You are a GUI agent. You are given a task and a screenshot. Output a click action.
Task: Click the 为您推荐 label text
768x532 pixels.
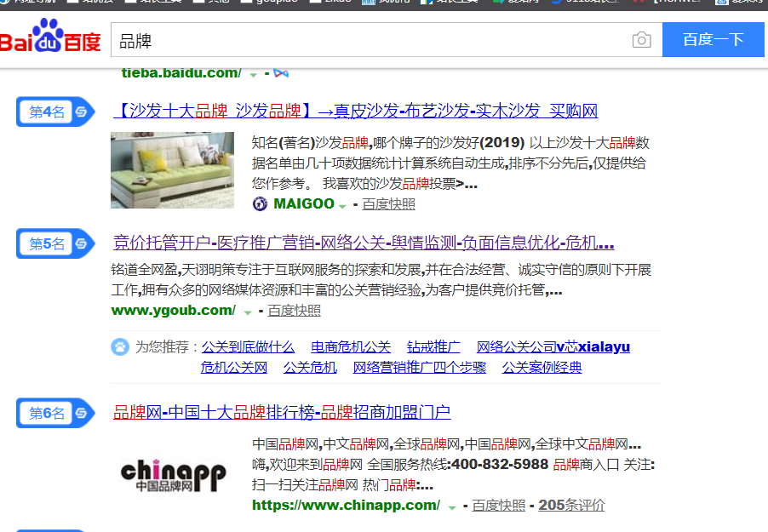pyautogui.click(x=162, y=346)
